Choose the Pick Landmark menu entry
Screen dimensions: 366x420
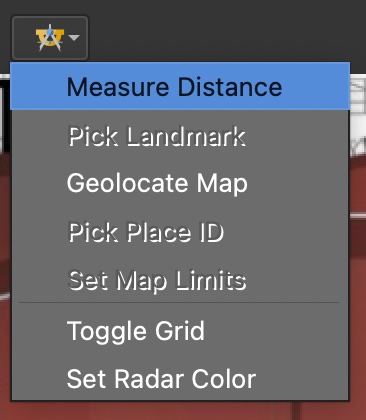(x=180, y=136)
